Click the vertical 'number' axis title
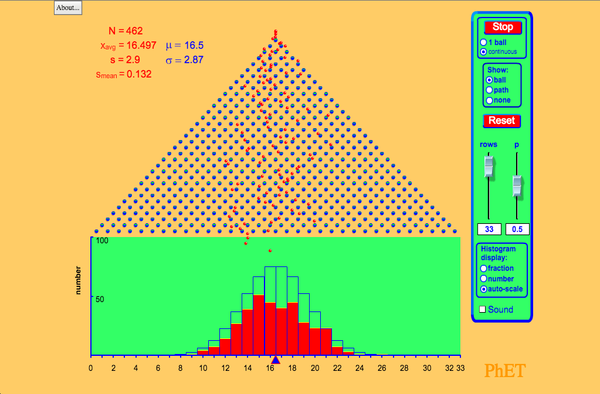This screenshot has height=394, width=600. pos(78,280)
